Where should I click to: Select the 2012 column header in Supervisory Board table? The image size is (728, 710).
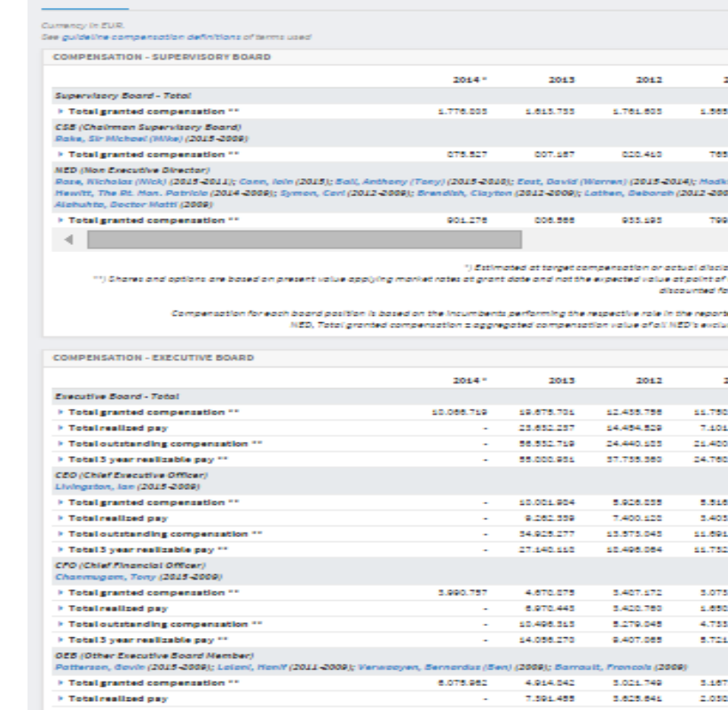pyautogui.click(x=649, y=80)
